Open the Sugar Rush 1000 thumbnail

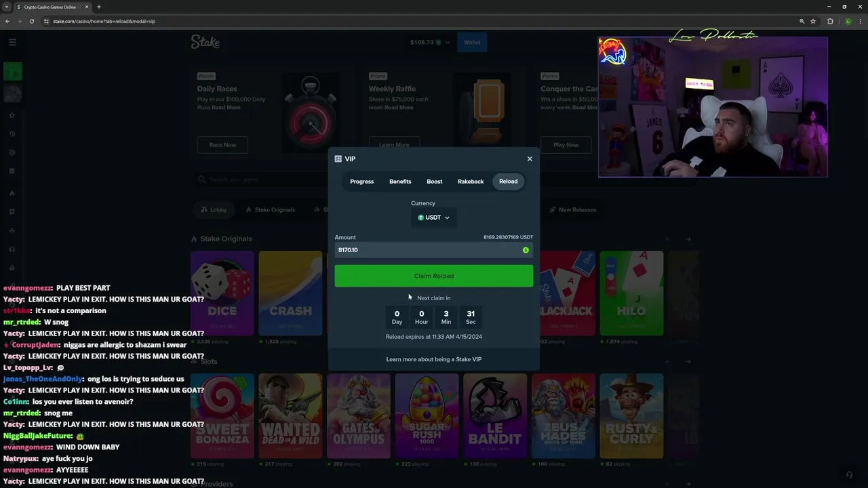tap(427, 415)
